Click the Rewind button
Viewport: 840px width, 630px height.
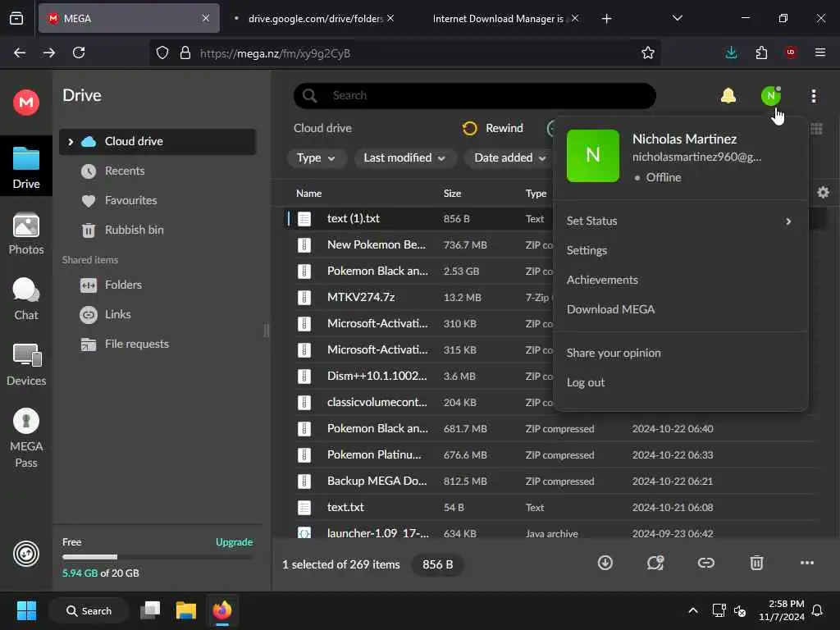(492, 128)
